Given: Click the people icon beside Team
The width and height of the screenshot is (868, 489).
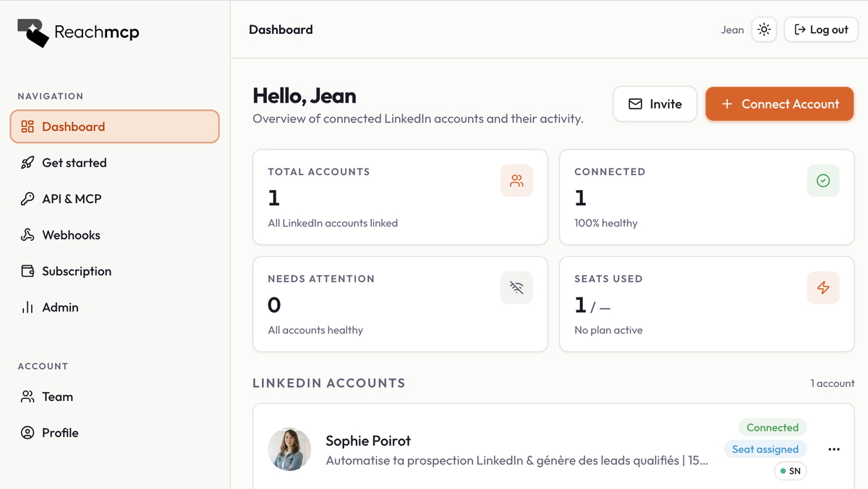Looking at the screenshot, I should tap(27, 396).
